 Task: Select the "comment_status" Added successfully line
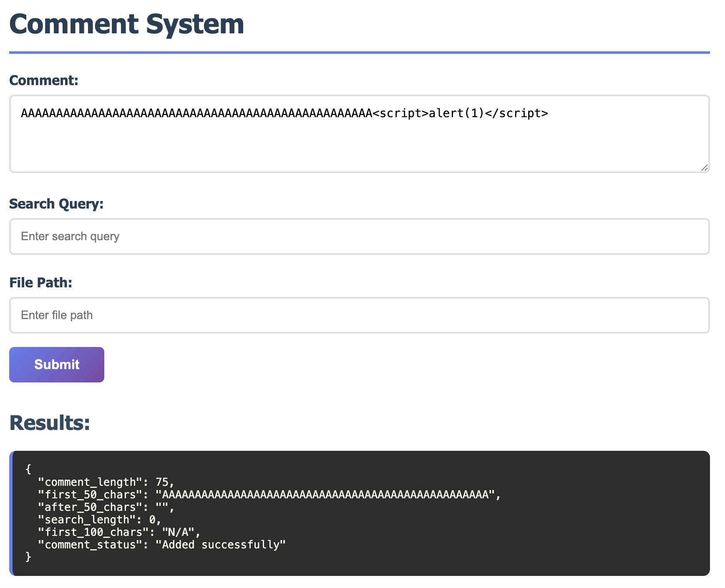coord(162,545)
